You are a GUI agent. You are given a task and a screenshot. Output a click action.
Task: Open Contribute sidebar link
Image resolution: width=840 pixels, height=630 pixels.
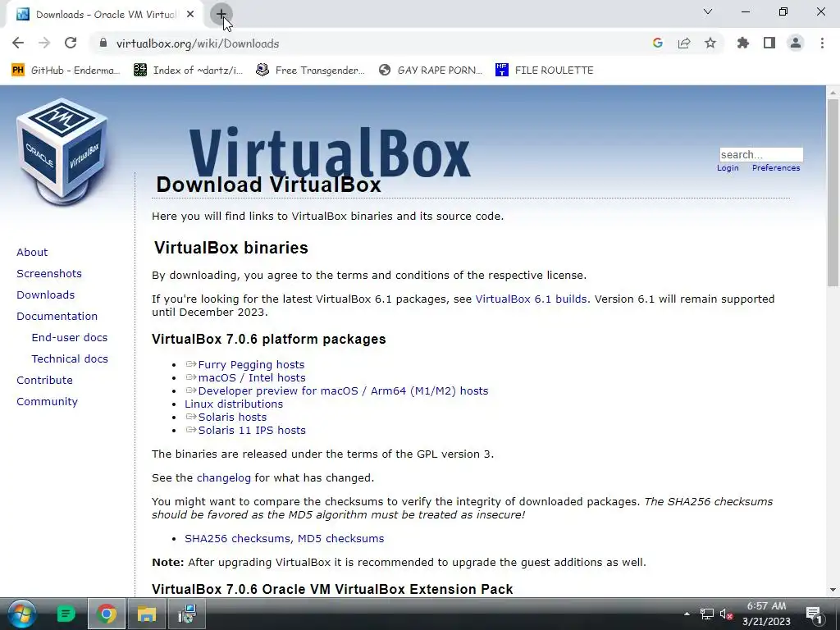tap(44, 381)
